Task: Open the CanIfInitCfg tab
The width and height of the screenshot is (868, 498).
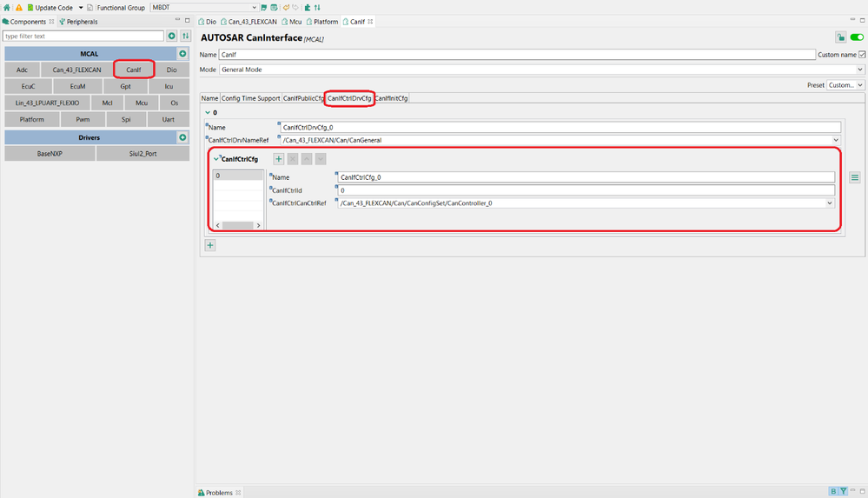Action: click(x=391, y=98)
